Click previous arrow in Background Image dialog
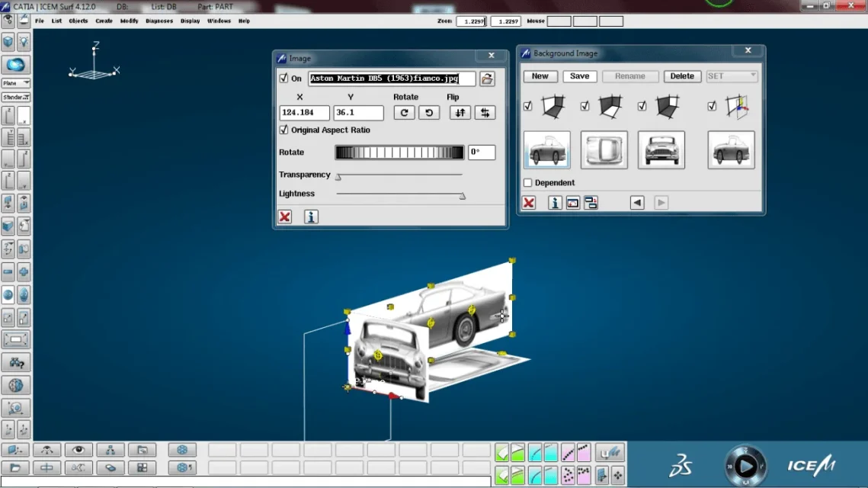 point(637,203)
